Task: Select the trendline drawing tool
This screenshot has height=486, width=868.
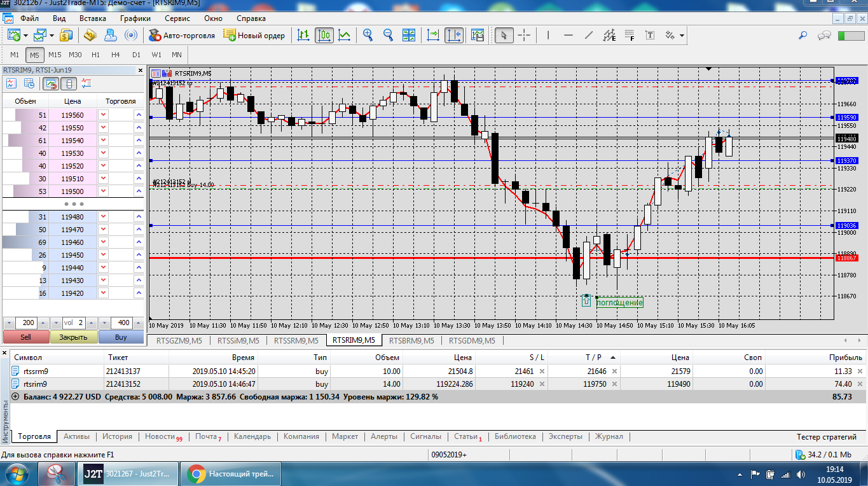Action: [589, 36]
